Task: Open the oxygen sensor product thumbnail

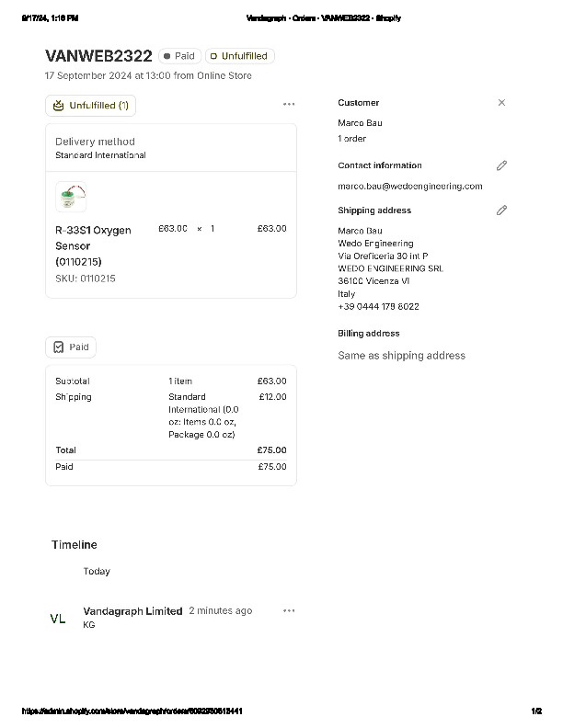Action: point(71,197)
